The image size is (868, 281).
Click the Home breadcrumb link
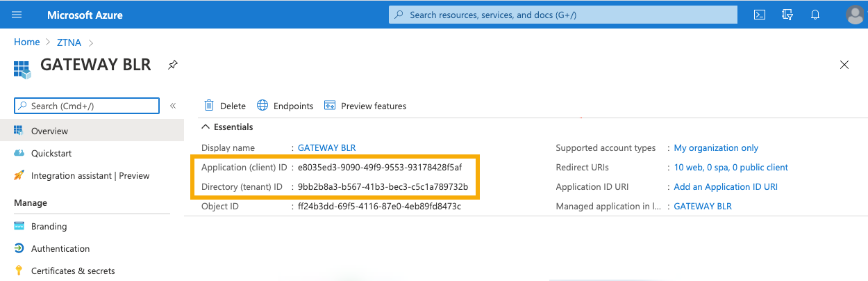[26, 42]
